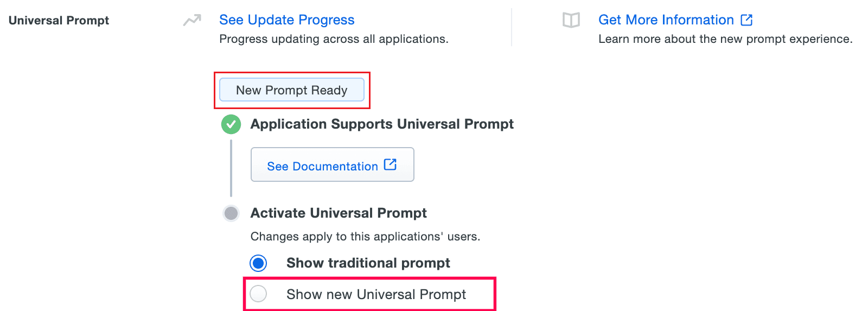The image size is (868, 311).
Task: Click the open book information icon
Action: (x=571, y=21)
